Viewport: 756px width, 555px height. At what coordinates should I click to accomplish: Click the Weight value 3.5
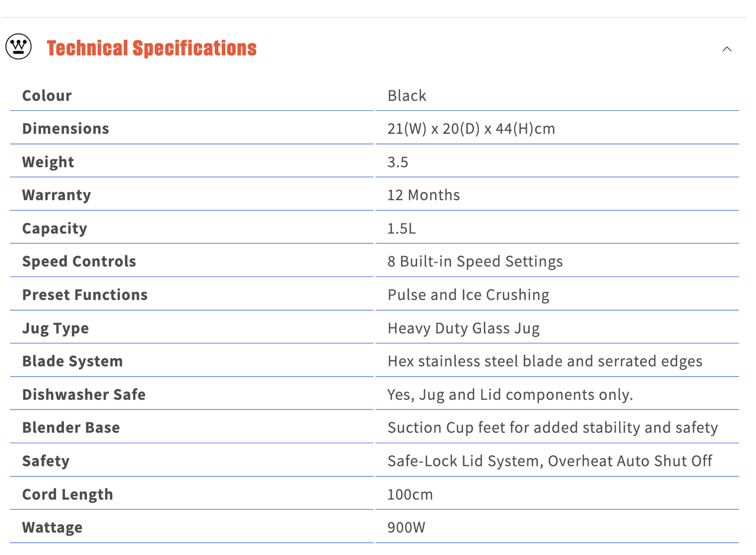398,162
